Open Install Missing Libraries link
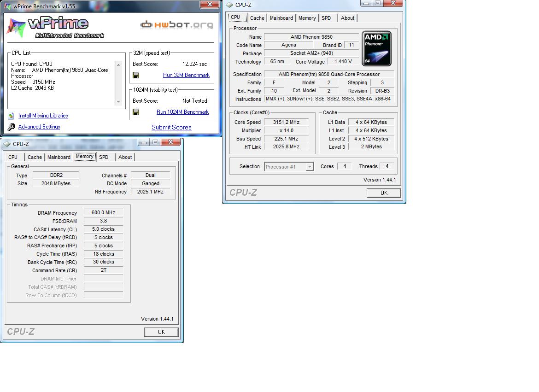 43,116
